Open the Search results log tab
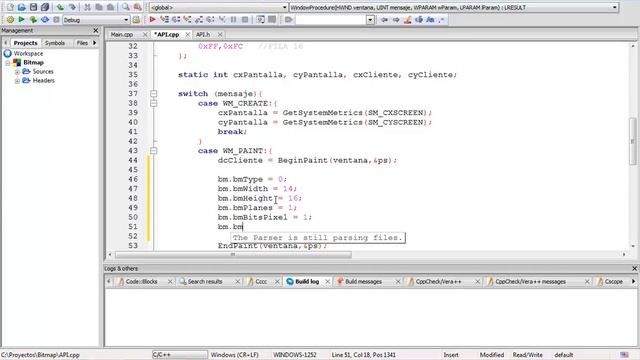This screenshot has width=640, height=360. click(205, 282)
